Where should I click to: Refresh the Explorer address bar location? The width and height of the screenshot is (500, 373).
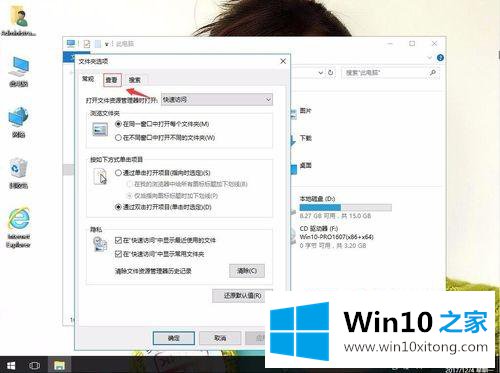pyautogui.click(x=330, y=72)
